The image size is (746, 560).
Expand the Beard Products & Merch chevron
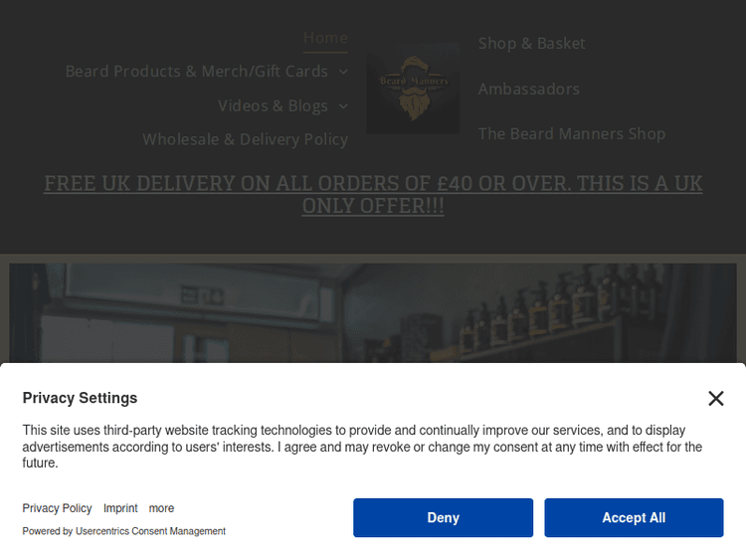(x=343, y=72)
